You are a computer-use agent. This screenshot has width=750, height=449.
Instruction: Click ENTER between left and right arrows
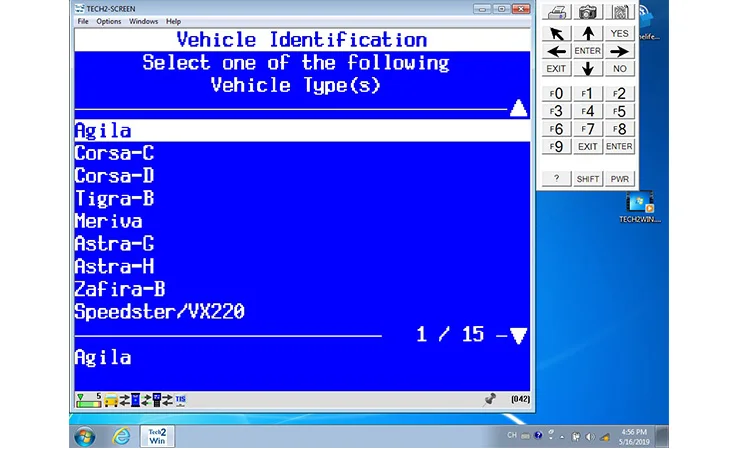point(588,51)
